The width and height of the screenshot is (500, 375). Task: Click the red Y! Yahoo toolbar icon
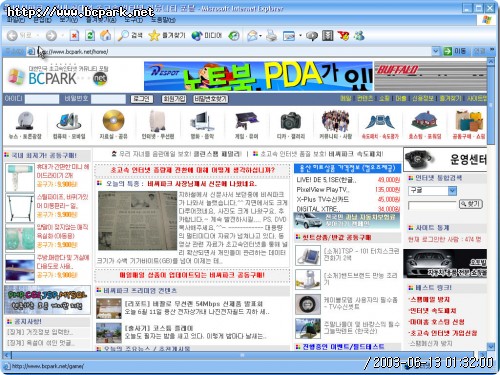[343, 36]
